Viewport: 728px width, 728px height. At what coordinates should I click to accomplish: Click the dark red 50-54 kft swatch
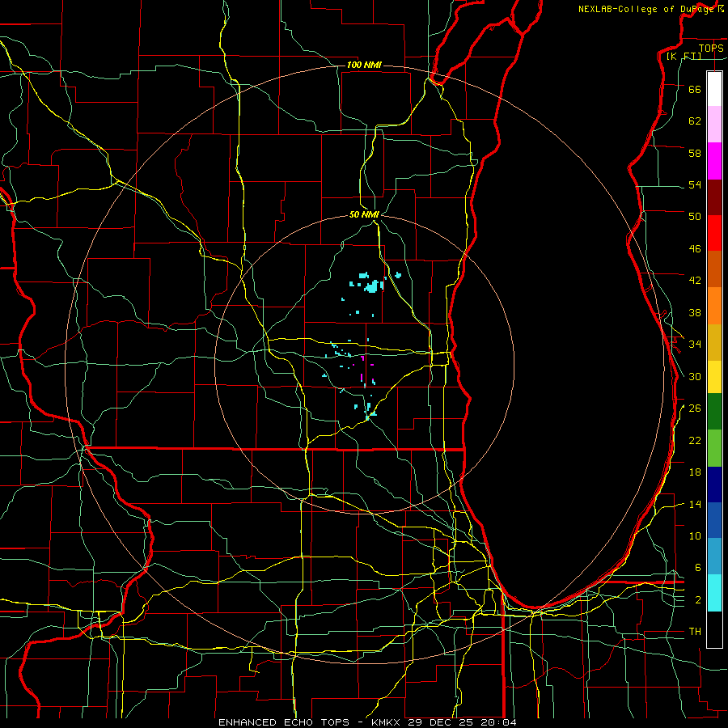[714, 197]
